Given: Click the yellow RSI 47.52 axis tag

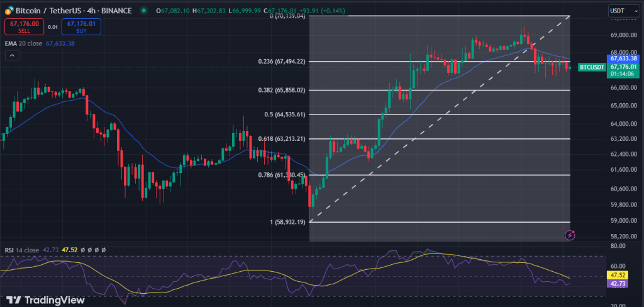Looking at the screenshot, I should point(623,275).
